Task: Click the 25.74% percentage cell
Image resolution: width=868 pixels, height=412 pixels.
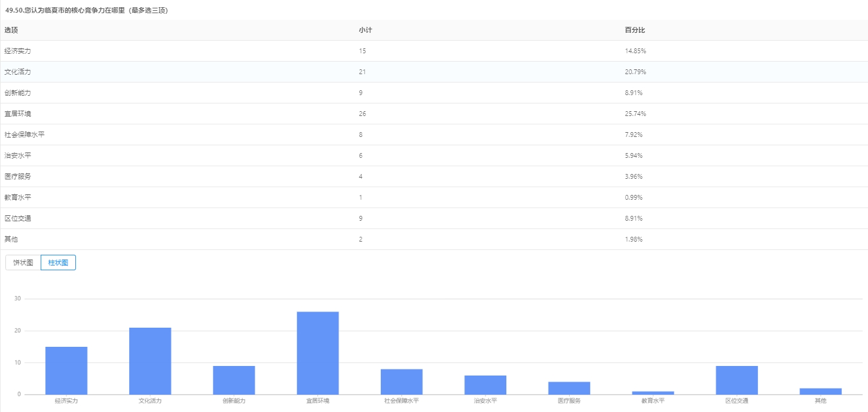Action: (x=635, y=114)
